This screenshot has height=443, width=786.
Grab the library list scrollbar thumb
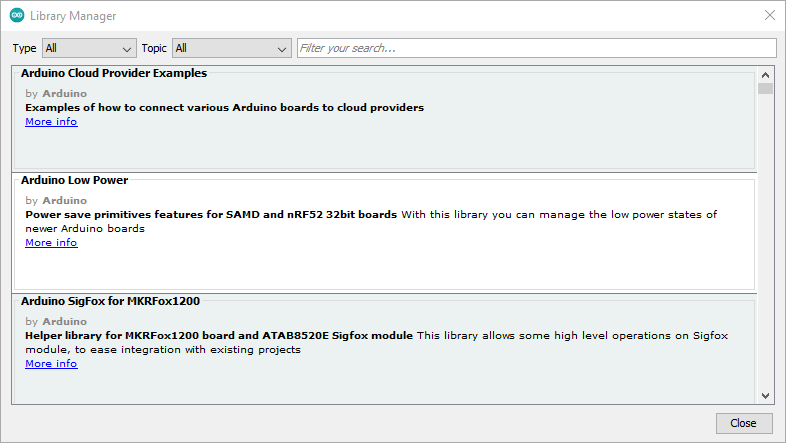point(765,89)
